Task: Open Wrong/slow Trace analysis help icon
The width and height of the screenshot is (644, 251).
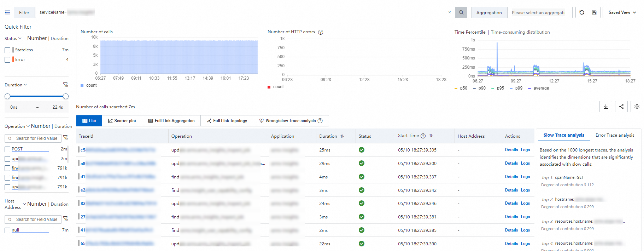Action: 320,121
